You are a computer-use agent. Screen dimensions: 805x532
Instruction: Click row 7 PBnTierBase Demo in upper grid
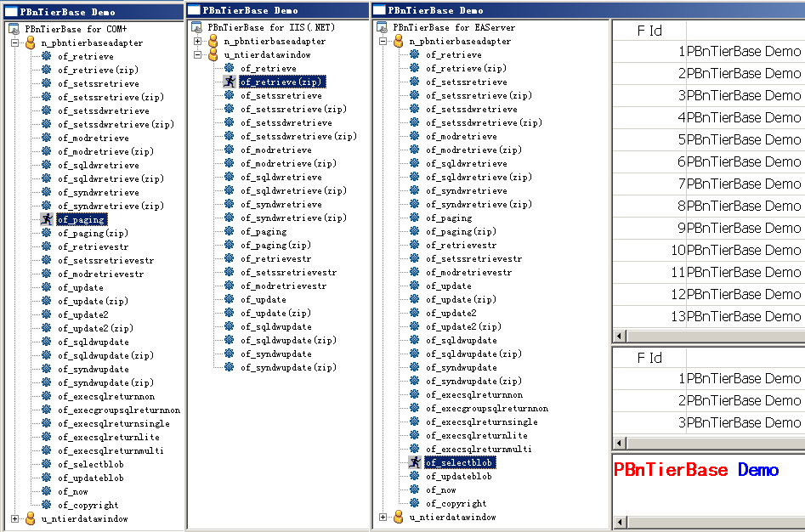(744, 184)
